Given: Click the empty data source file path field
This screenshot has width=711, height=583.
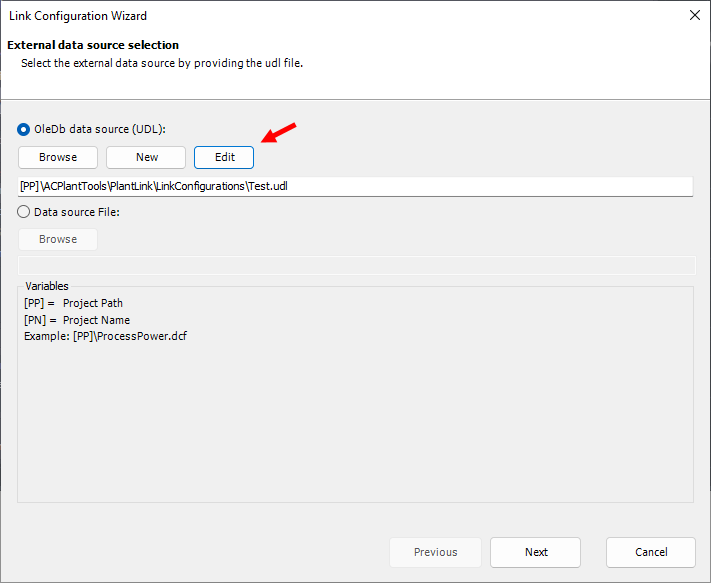Looking at the screenshot, I should [x=355, y=265].
